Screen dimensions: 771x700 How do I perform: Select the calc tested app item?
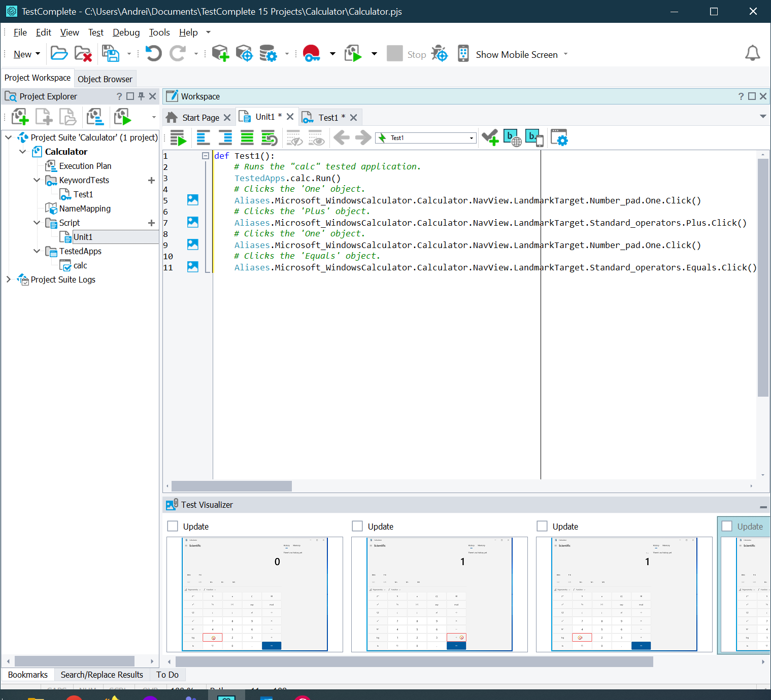pos(80,265)
